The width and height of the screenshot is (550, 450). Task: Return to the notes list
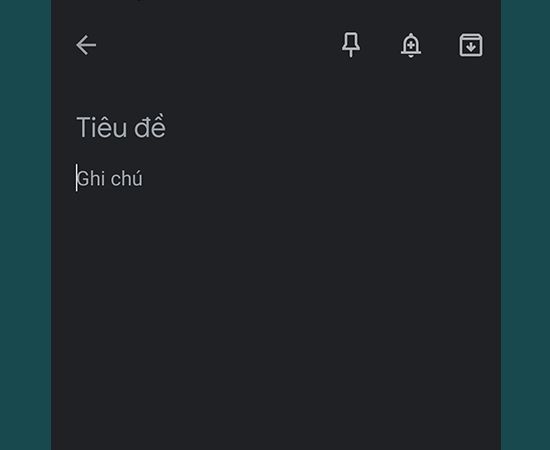click(x=86, y=45)
